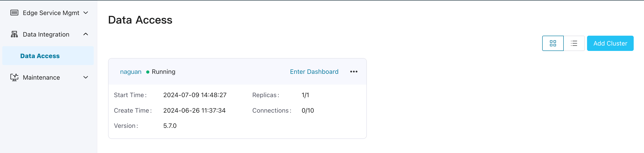Switch to grid card view
The width and height of the screenshot is (644, 153).
pyautogui.click(x=553, y=44)
